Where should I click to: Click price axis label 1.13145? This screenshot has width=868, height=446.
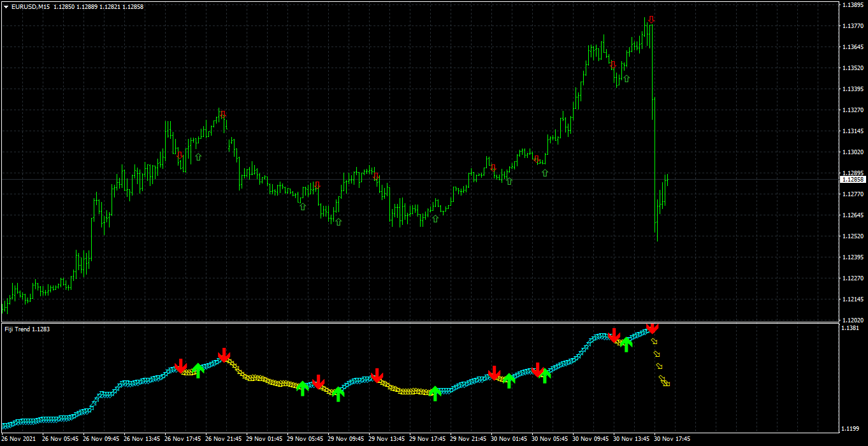[853, 131]
